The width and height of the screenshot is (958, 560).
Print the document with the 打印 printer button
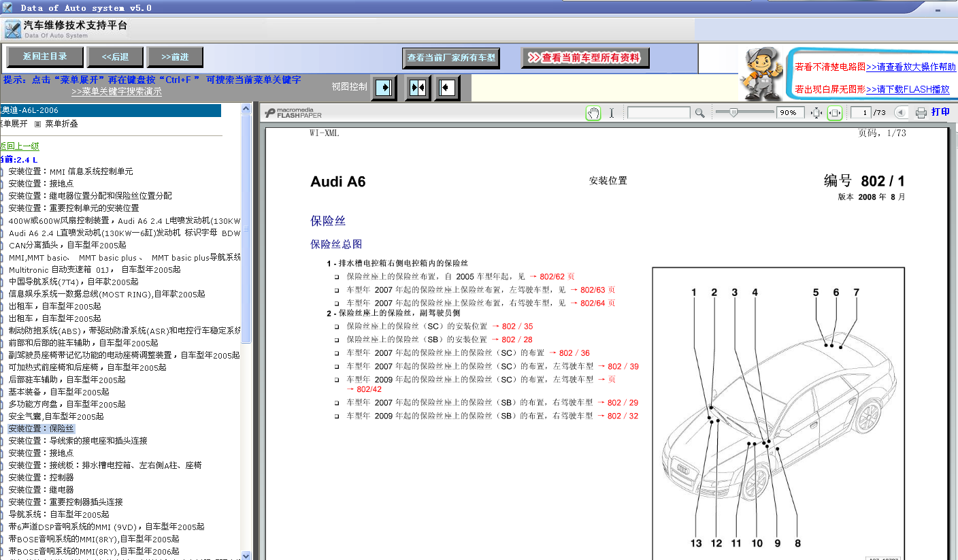(x=931, y=112)
